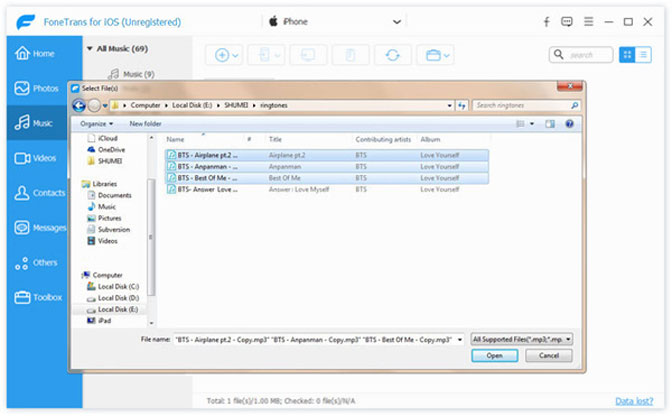Click the Facebook icon in title bar

(546, 21)
